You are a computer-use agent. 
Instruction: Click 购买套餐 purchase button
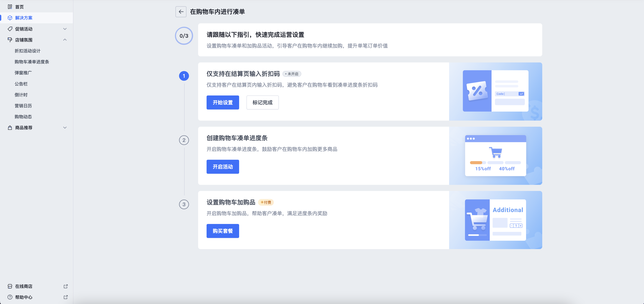pyautogui.click(x=223, y=231)
